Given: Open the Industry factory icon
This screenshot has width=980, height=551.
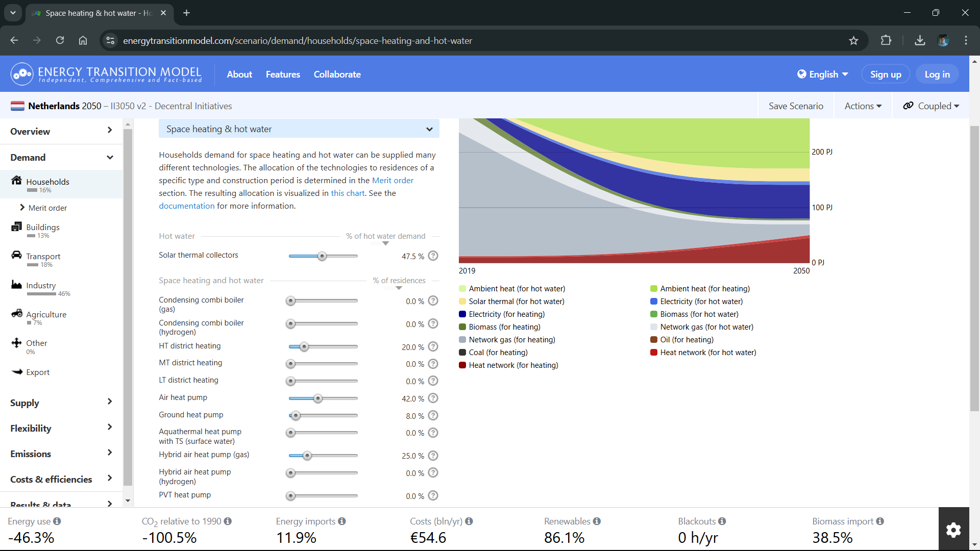Looking at the screenshot, I should pos(16,284).
